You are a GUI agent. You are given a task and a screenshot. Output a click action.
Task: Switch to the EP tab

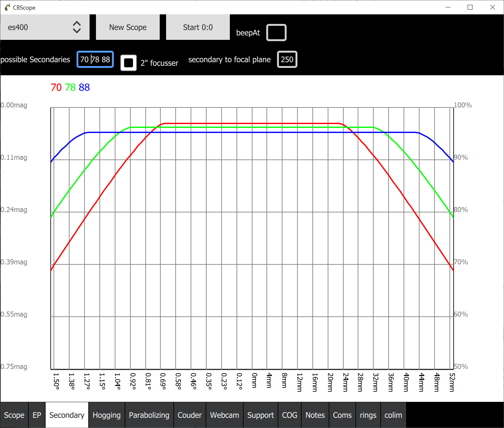37,415
